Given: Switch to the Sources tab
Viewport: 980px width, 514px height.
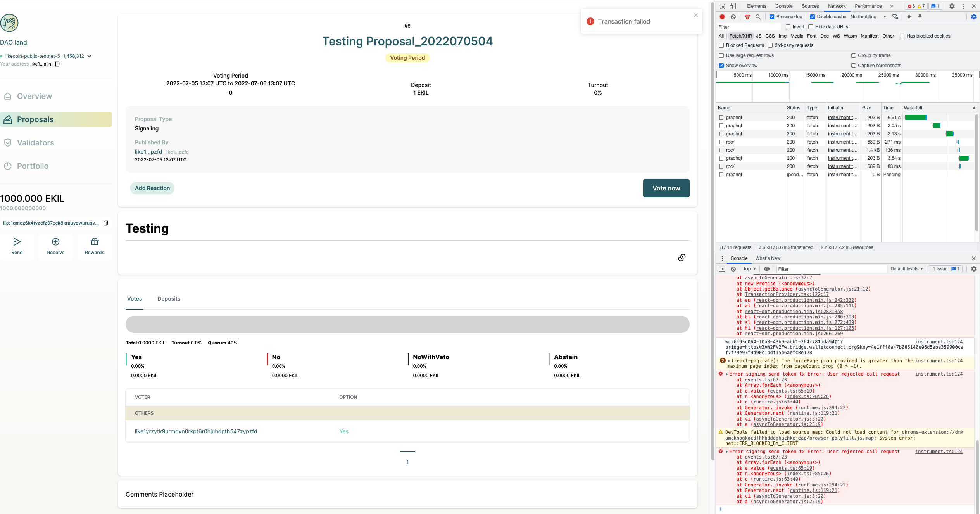Looking at the screenshot, I should [810, 6].
